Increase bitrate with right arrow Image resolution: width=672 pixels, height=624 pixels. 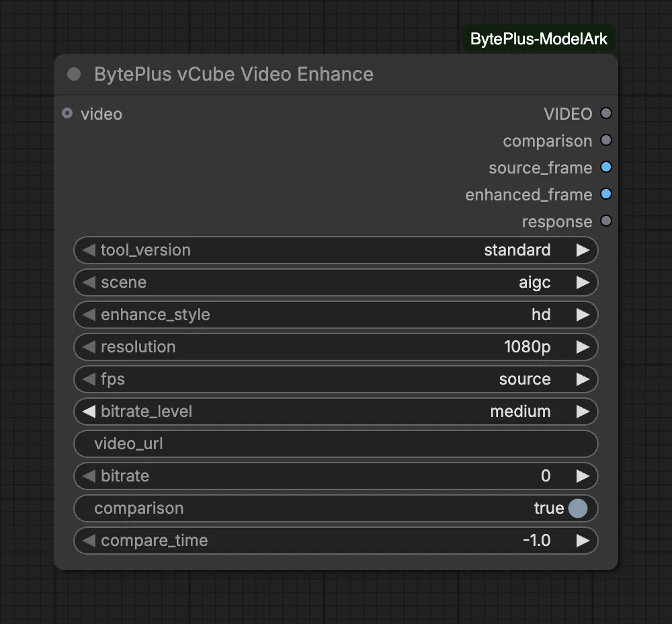pos(583,476)
